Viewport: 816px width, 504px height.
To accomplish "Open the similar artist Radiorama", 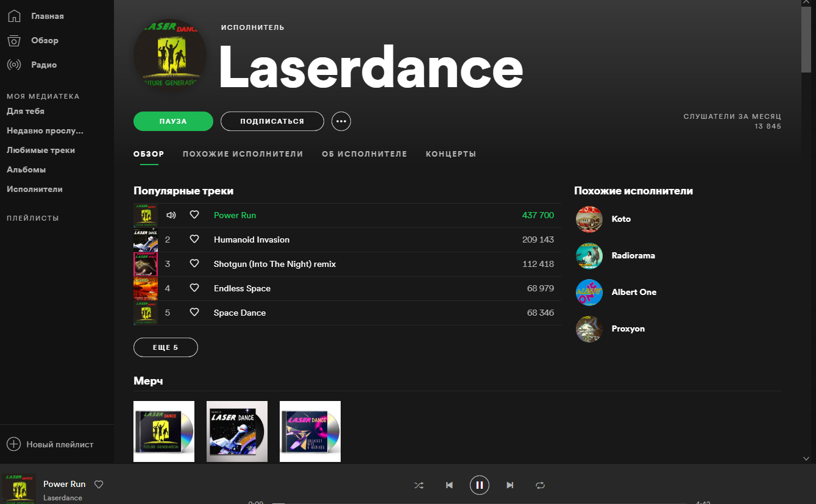I will click(633, 255).
